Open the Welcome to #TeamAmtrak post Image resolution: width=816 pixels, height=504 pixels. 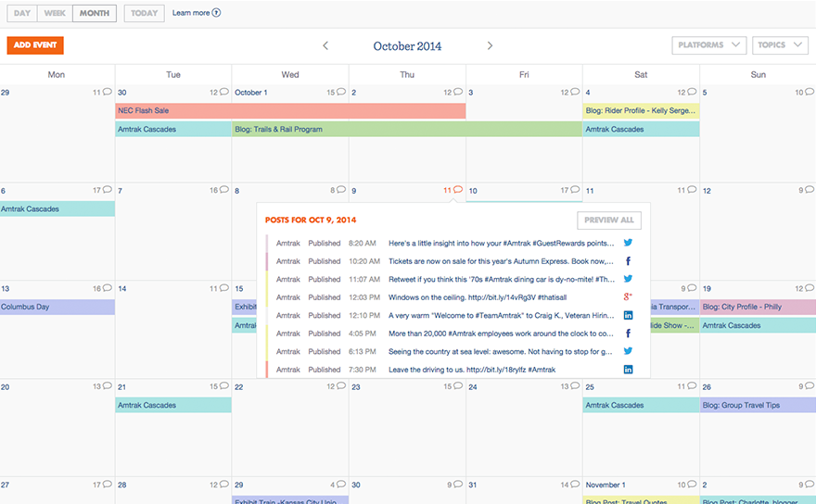tap(501, 315)
